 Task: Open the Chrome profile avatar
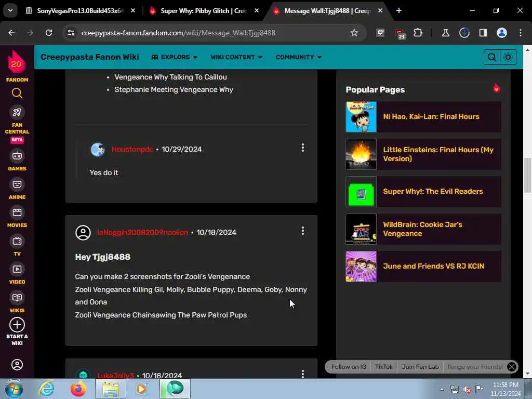point(502,33)
